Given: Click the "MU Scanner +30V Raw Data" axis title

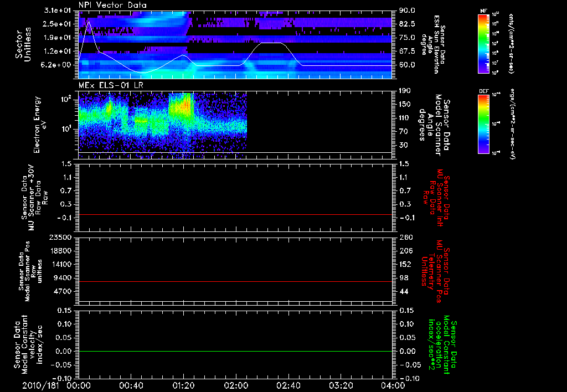Looking at the screenshot, I should (34, 198).
